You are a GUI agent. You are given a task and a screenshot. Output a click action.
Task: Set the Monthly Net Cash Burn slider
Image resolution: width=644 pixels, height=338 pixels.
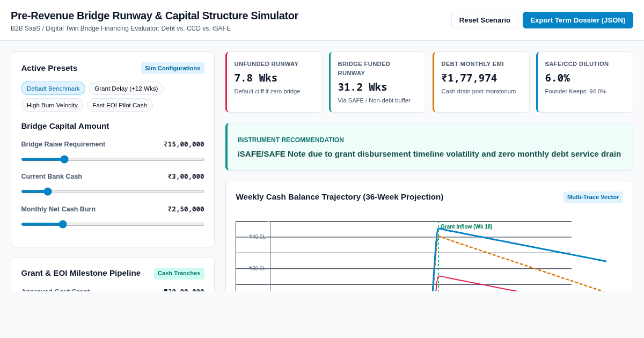coord(113,224)
